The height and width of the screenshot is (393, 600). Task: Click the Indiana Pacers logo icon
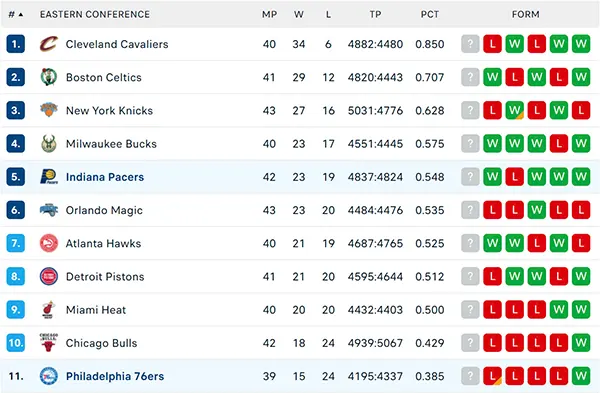coord(49,177)
